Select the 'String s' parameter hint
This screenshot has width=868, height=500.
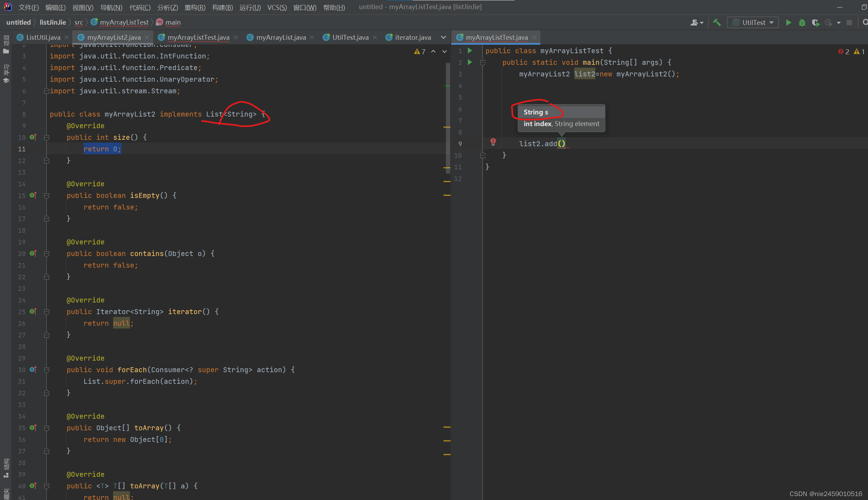tap(562, 112)
